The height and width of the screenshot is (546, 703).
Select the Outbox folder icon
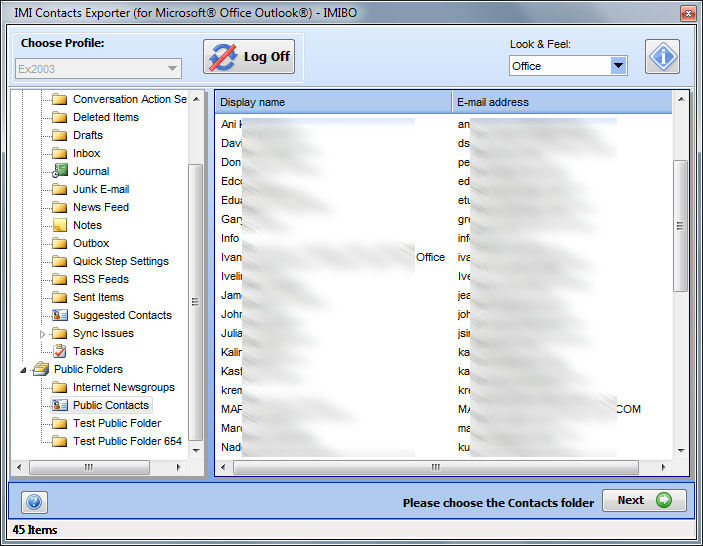coord(59,243)
